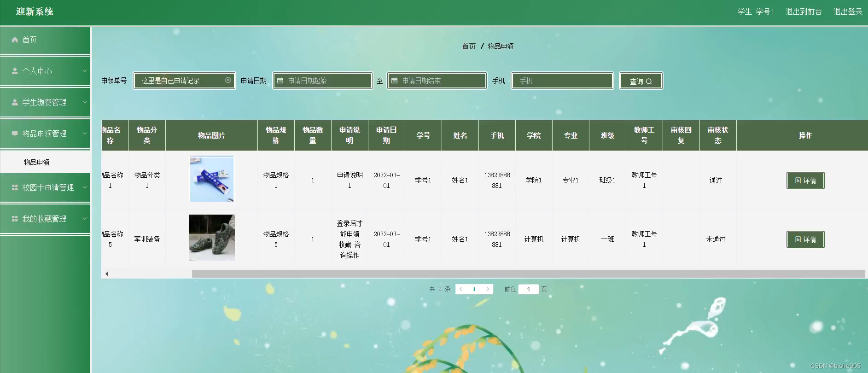Click the 班级1 cell

point(607,180)
